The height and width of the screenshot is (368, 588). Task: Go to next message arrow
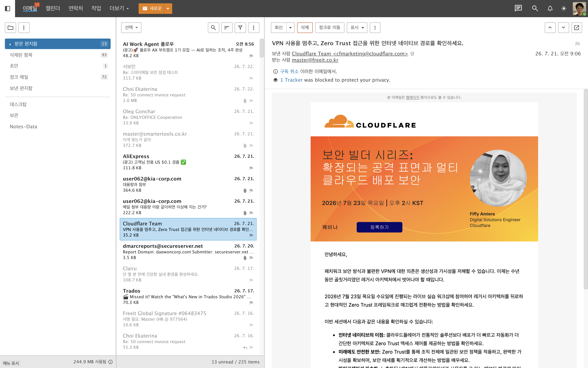coord(563,28)
